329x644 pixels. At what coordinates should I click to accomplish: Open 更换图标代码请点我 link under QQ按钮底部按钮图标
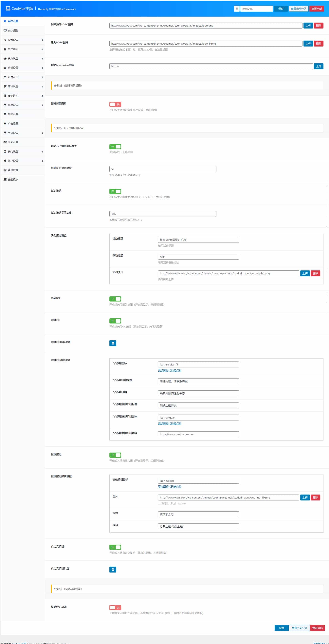point(170,423)
